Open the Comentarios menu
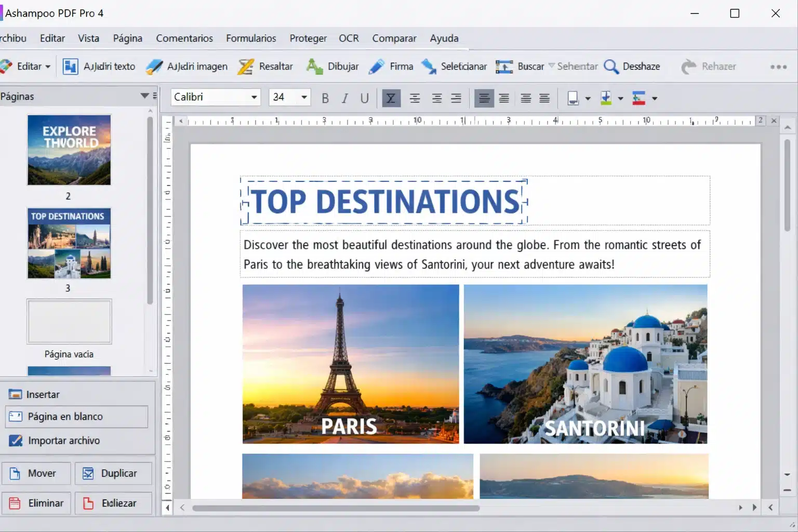The width and height of the screenshot is (798, 532). pyautogui.click(x=184, y=38)
